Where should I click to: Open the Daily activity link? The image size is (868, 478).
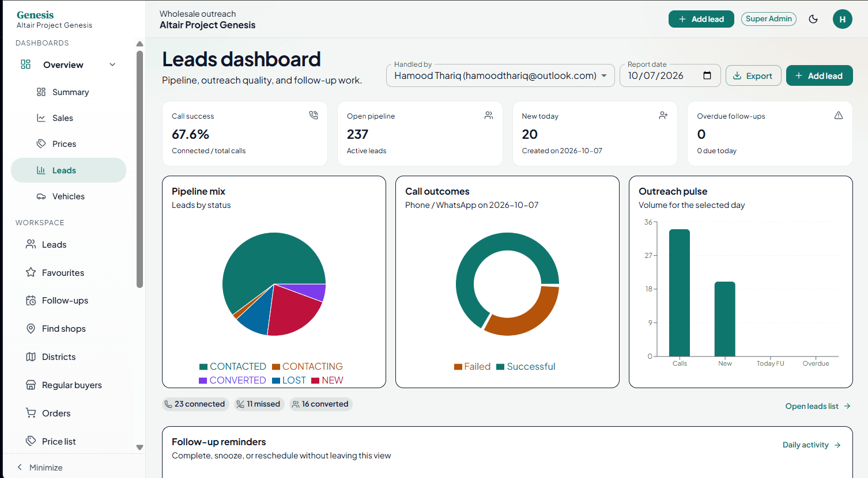click(812, 445)
